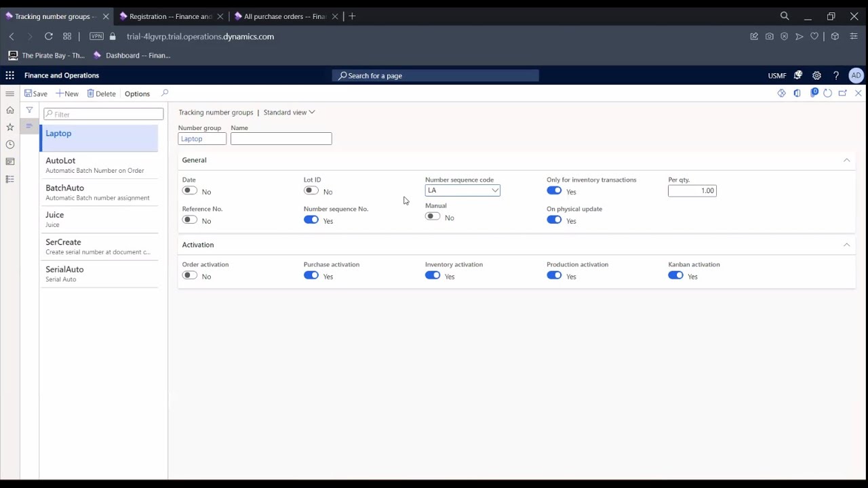Toggle the list view icon below the funnel

click(x=29, y=126)
